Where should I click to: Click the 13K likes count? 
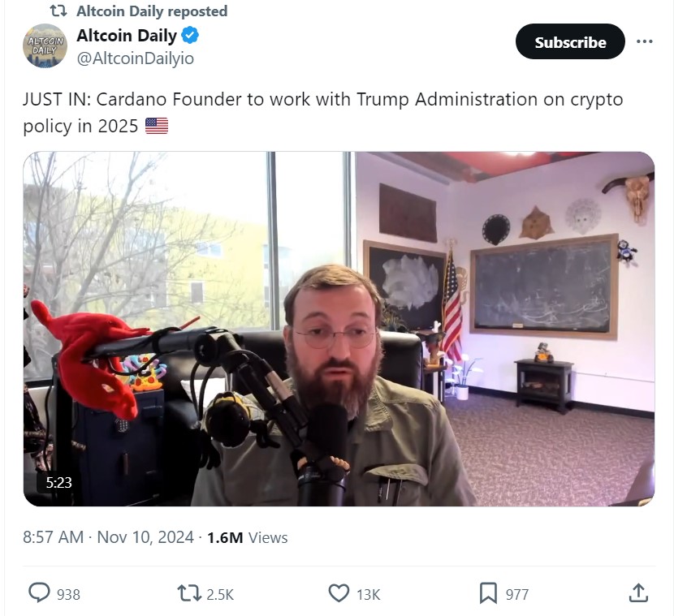[369, 595]
